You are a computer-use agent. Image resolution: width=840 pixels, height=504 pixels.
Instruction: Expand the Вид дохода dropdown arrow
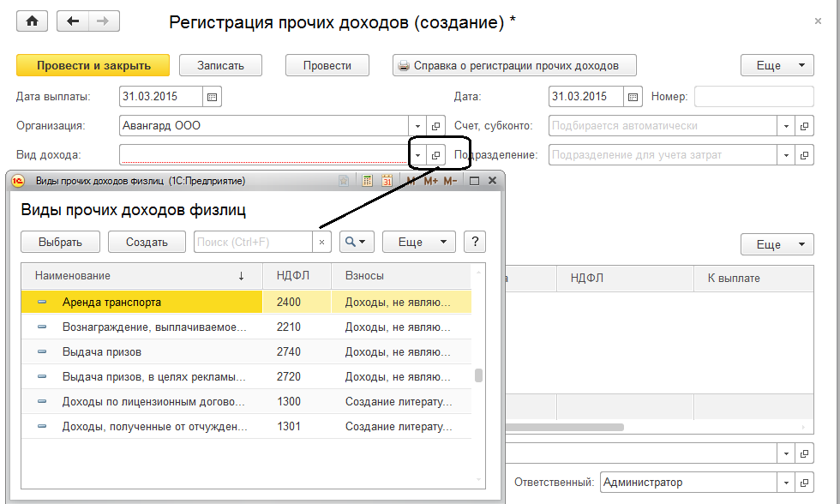[417, 155]
